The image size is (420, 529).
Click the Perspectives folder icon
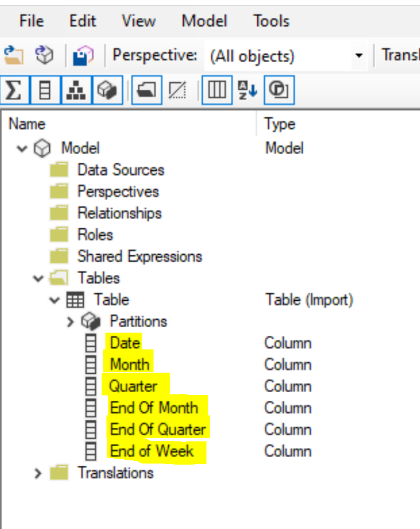(59, 191)
